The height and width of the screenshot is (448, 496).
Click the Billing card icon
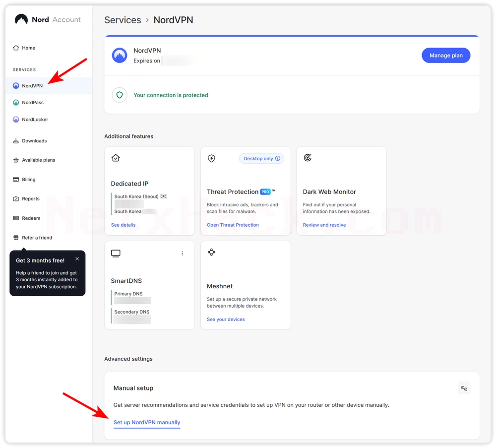[x=16, y=180]
